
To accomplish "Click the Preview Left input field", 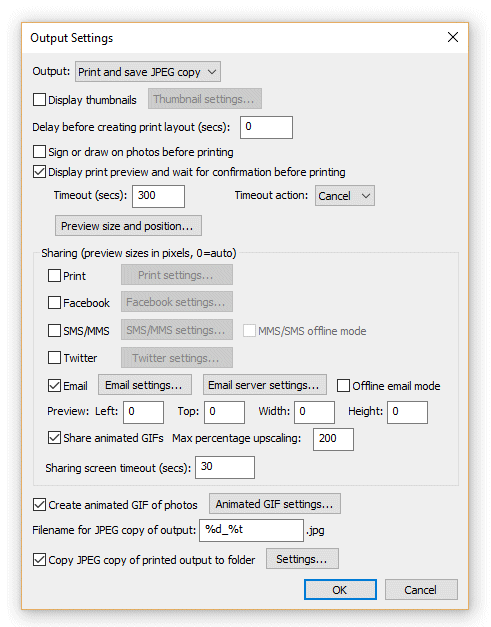I will (144, 412).
